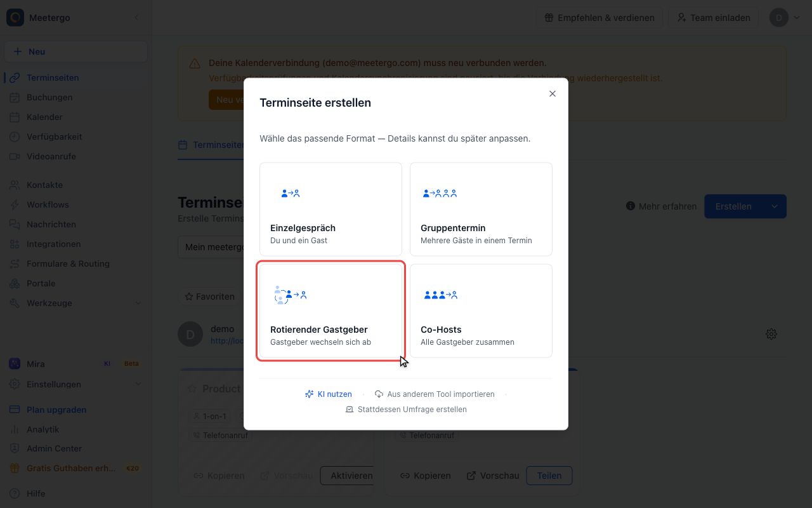Open the user avatar account menu
812x508 pixels.
[x=785, y=18]
